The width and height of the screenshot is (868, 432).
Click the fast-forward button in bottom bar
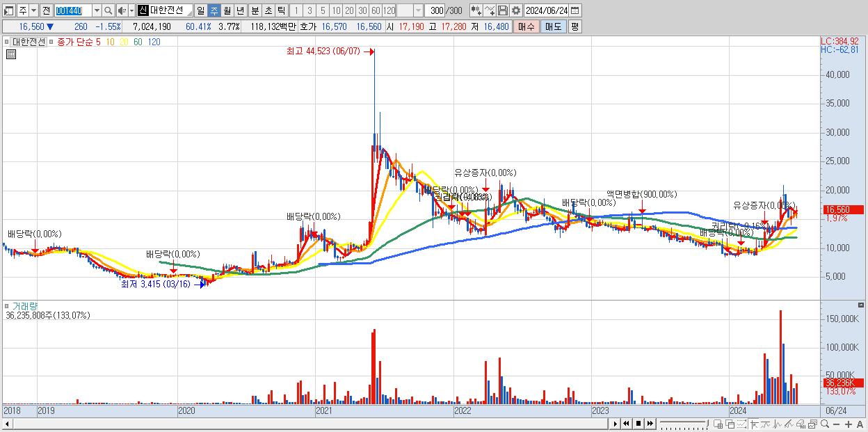650,424
